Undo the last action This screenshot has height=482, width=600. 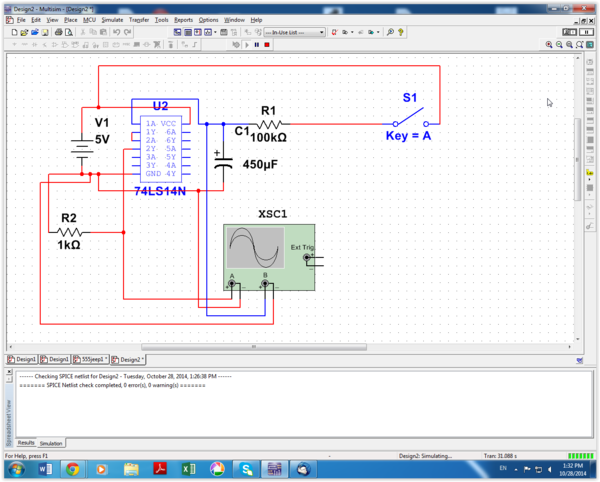point(117,32)
